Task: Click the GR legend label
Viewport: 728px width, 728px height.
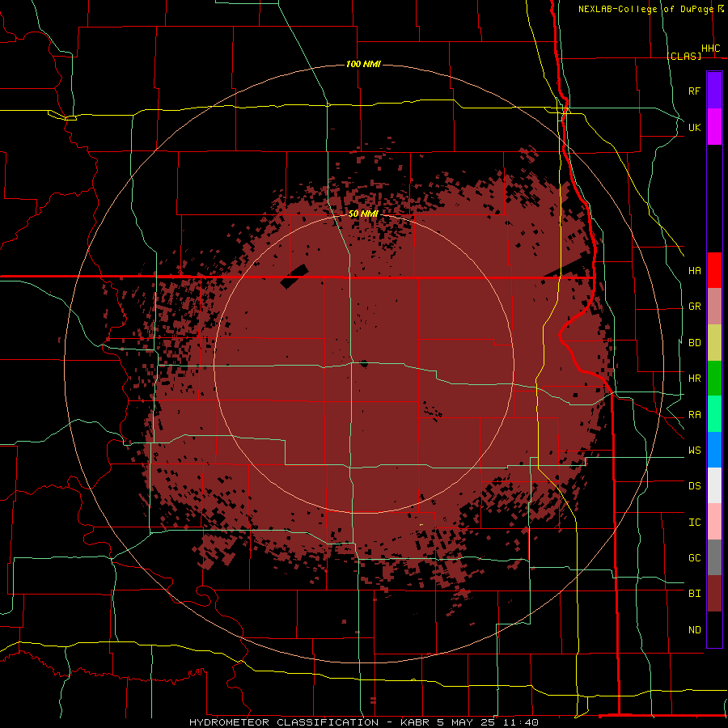Action: coord(694,307)
